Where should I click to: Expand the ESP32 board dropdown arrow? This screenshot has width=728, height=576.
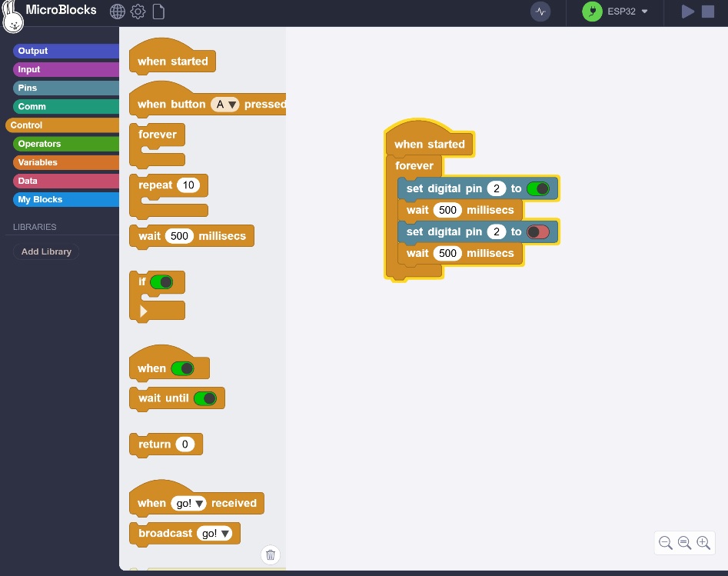[644, 12]
